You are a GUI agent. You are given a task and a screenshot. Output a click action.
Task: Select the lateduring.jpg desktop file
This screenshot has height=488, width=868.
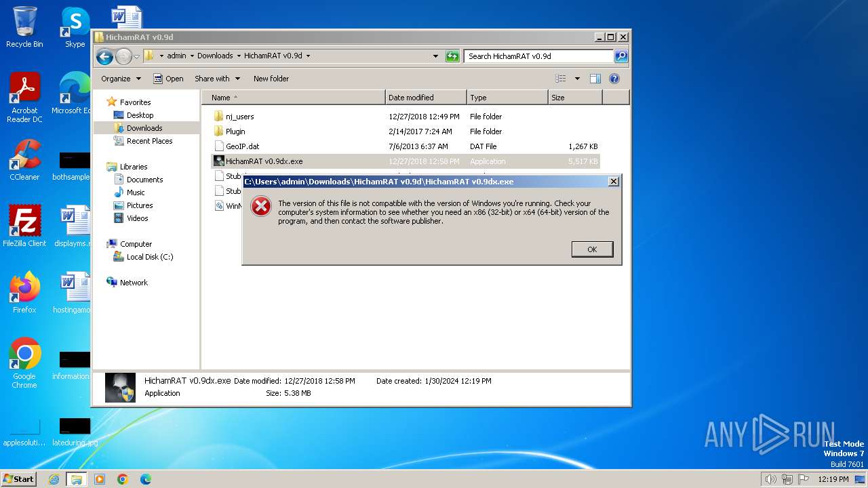[74, 432]
